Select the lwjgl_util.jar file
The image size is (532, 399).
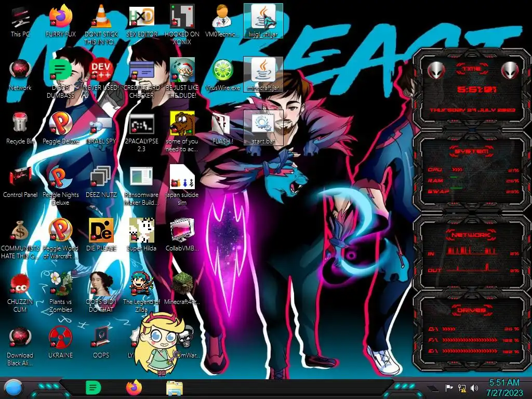pos(263,21)
